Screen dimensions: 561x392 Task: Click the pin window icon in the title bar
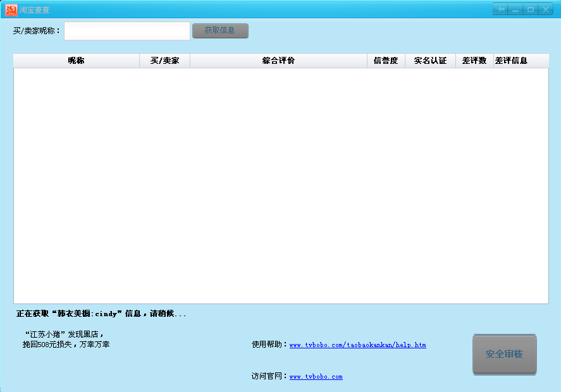(500, 9)
